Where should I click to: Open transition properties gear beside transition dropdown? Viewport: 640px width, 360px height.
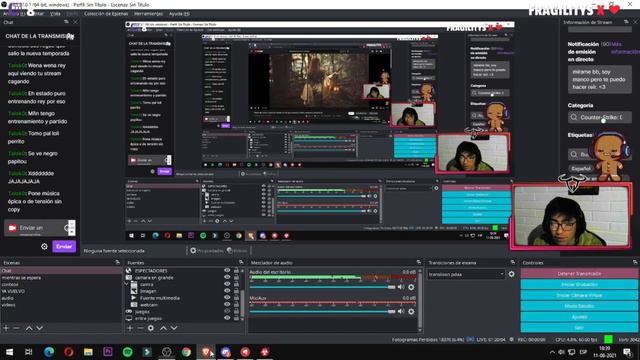511,274
